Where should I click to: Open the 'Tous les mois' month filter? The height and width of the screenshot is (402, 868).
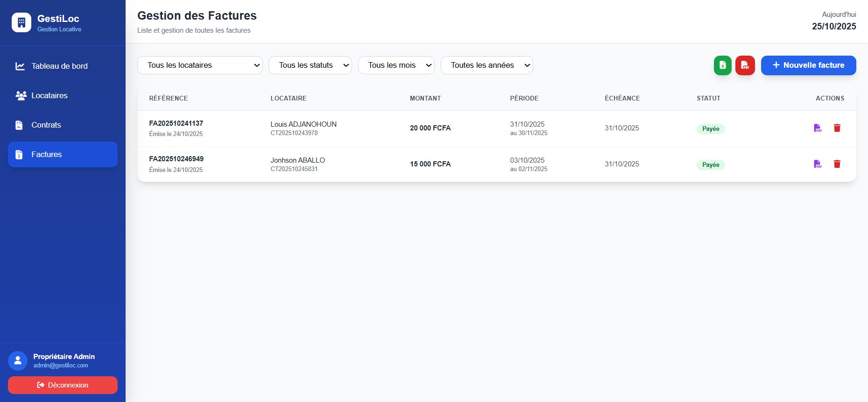(x=396, y=65)
